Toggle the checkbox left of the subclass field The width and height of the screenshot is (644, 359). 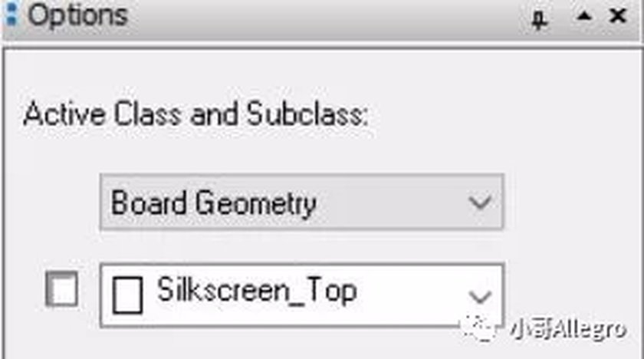[x=61, y=289]
